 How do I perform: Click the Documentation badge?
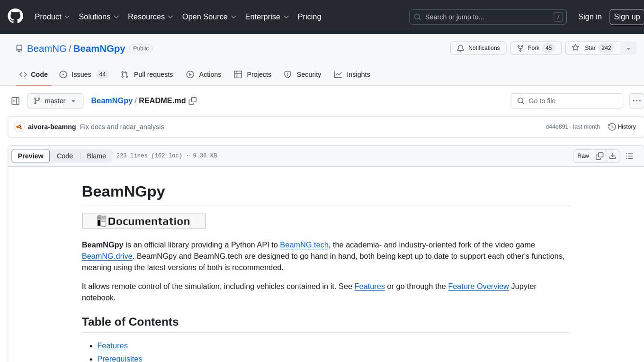point(144,221)
